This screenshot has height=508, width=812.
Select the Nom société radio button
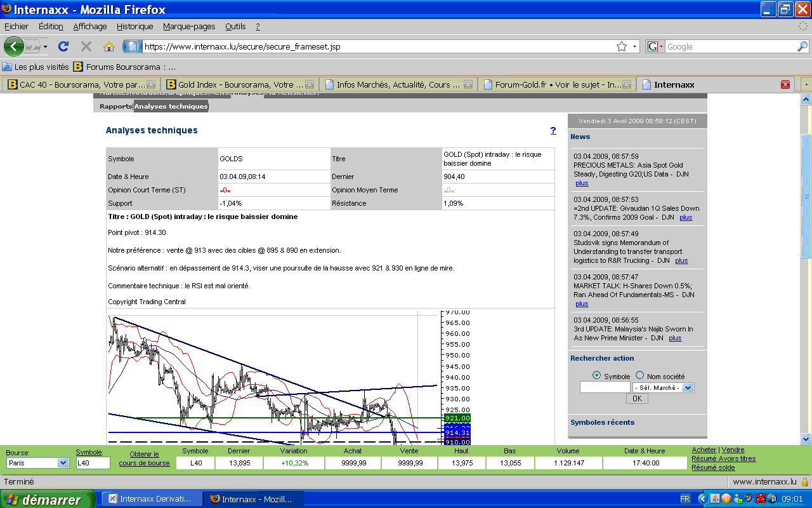(x=639, y=375)
